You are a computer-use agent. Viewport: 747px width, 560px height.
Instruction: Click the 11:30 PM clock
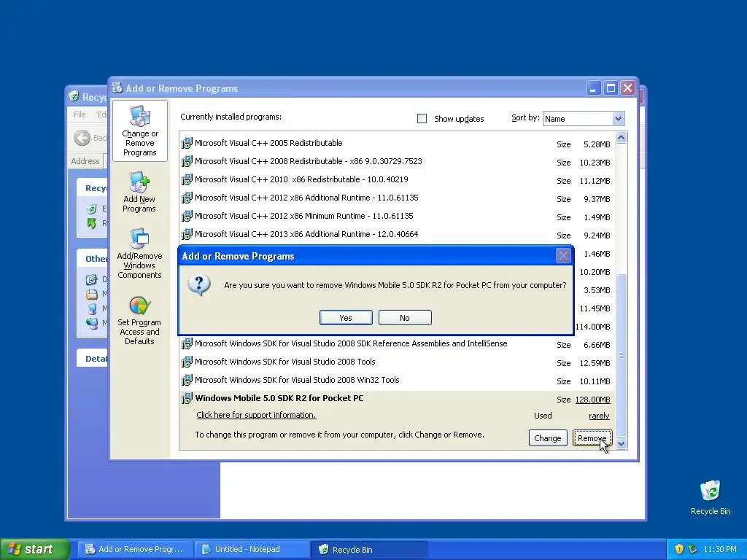(720, 549)
